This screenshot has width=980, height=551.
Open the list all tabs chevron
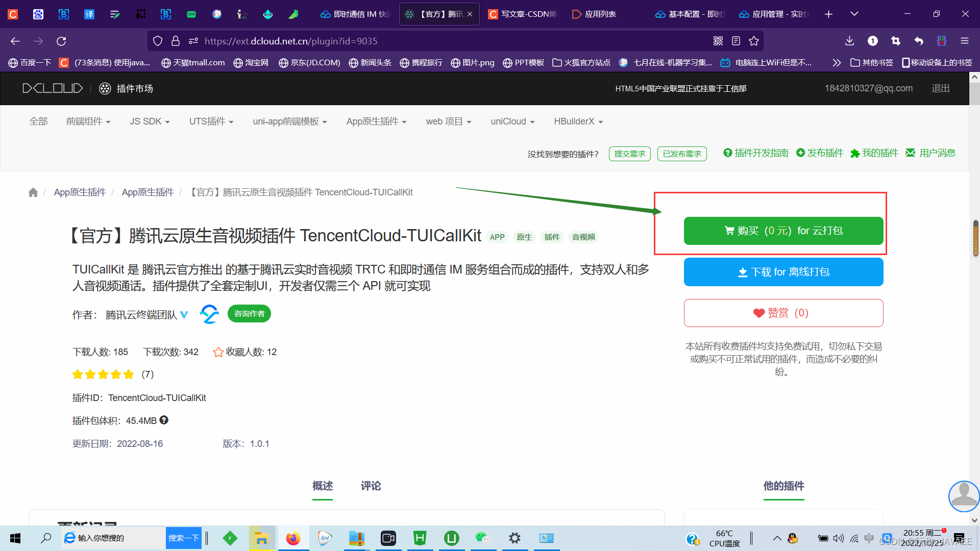pyautogui.click(x=854, y=14)
